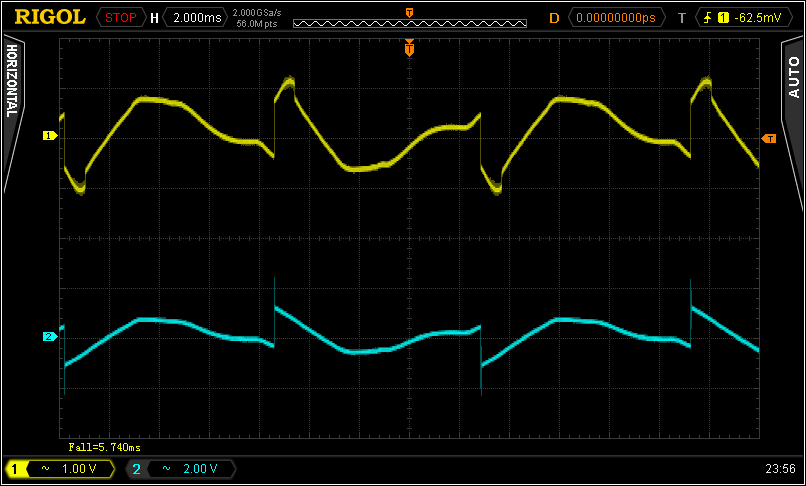Viewport: 806px width, 486px height.
Task: Click the T trigger label in header
Action: pos(682,18)
